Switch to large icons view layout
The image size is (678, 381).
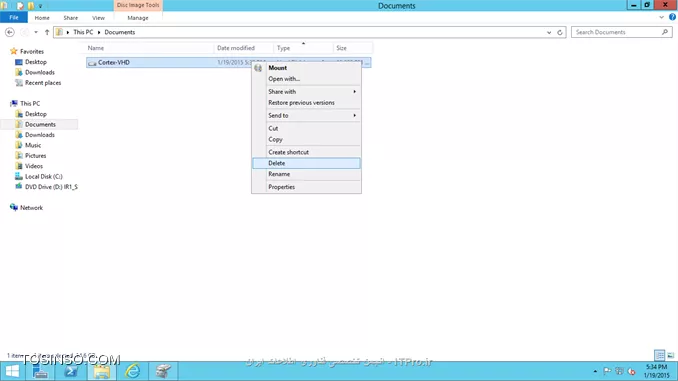[671, 355]
